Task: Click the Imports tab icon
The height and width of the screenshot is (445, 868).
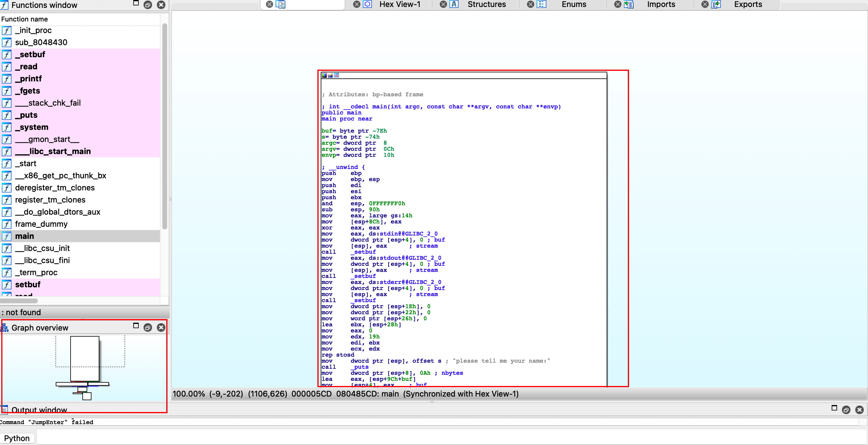Action: pos(629,4)
